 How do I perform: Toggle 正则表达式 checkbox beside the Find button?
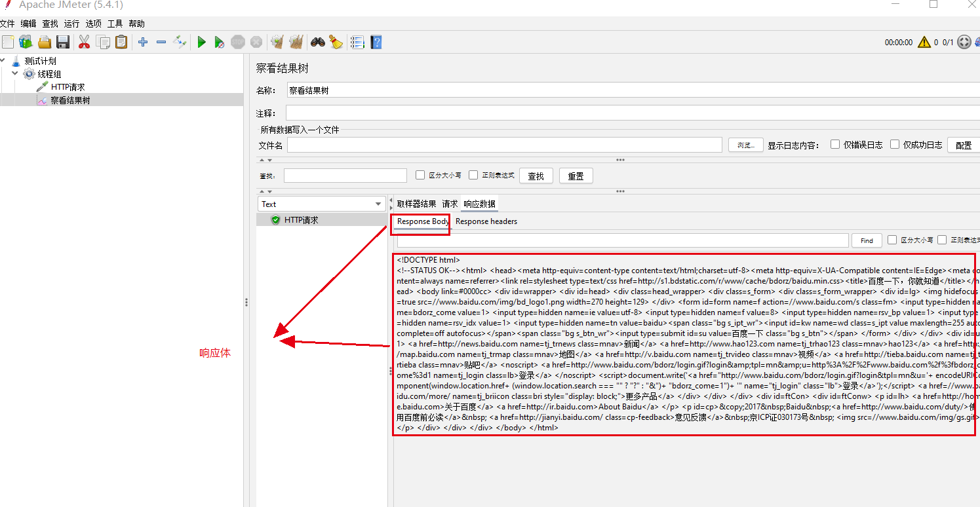click(942, 240)
